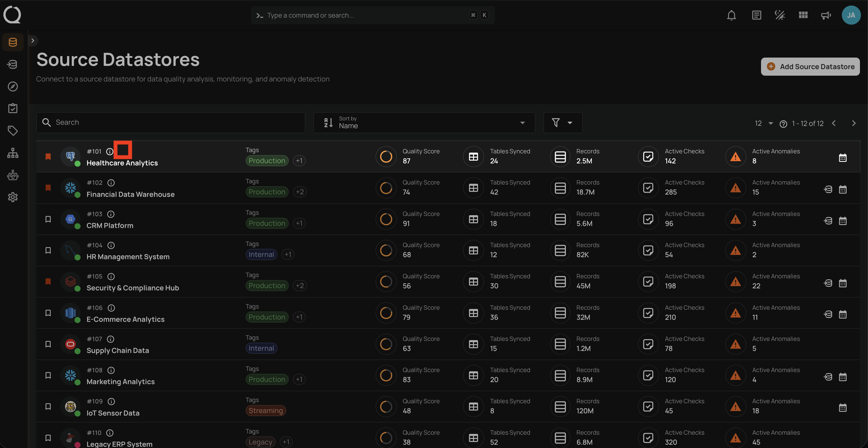Open the apps grid icon in the top bar

(803, 15)
